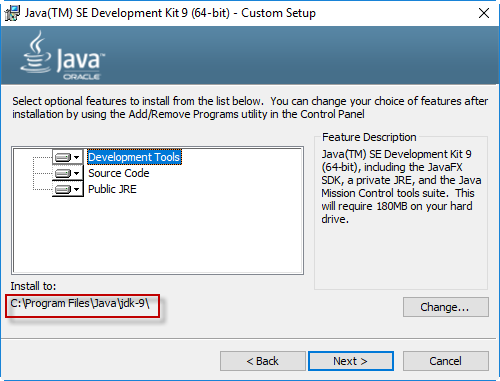Close the Custom Setup dialog window
500x381 pixels.
click(484, 13)
